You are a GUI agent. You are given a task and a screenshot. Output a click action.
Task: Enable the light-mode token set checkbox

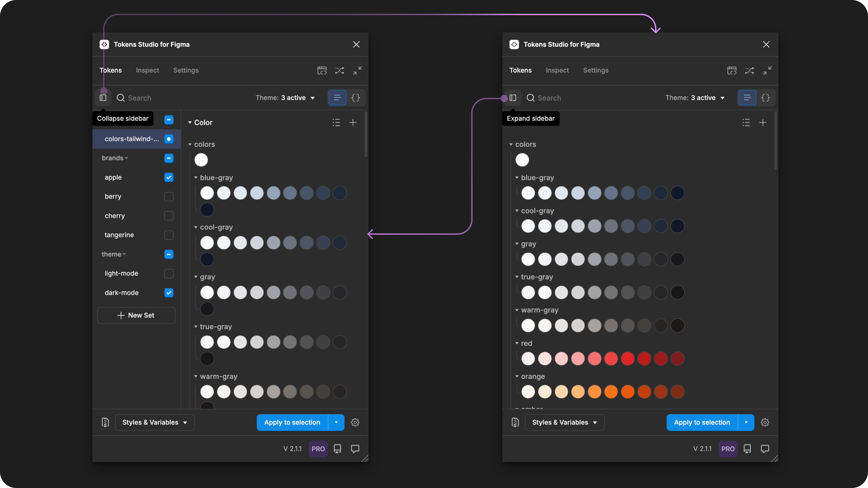coord(168,273)
